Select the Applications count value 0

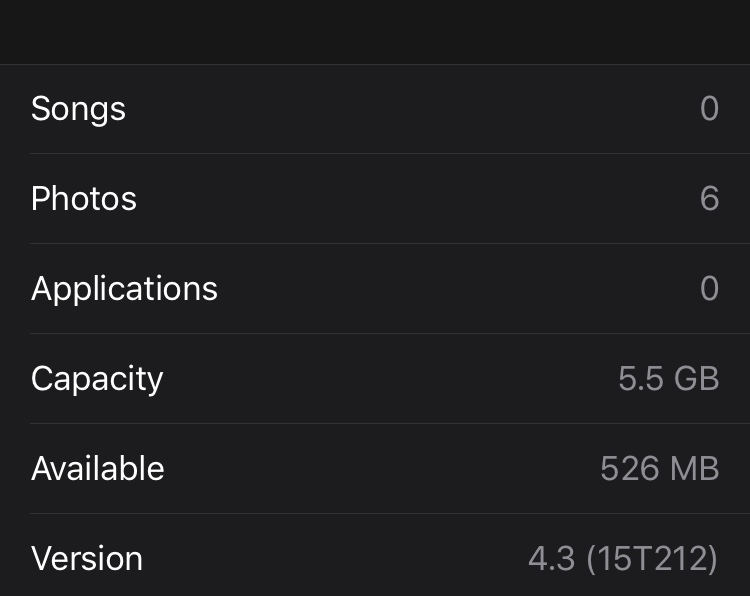[709, 288]
